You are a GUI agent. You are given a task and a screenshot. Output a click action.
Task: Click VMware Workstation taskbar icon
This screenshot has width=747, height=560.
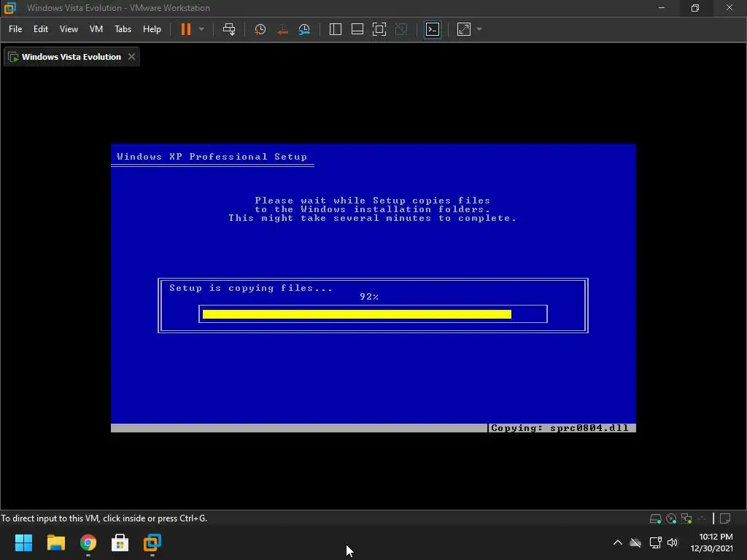click(x=152, y=542)
